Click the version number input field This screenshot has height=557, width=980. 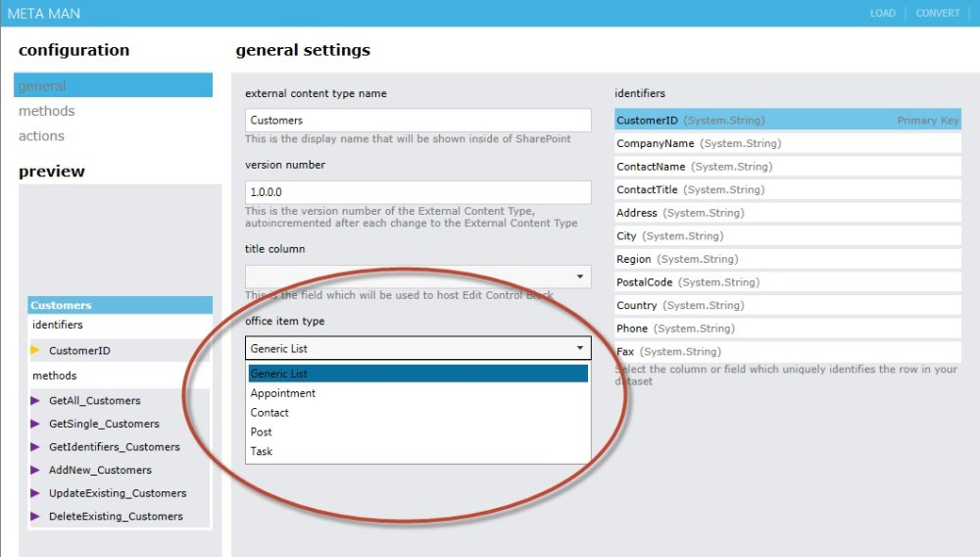417,192
